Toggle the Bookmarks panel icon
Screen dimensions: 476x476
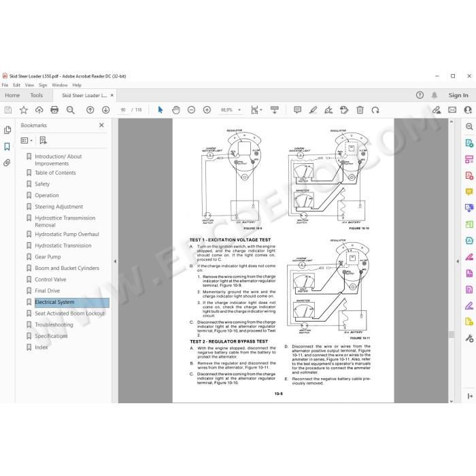(x=7, y=147)
